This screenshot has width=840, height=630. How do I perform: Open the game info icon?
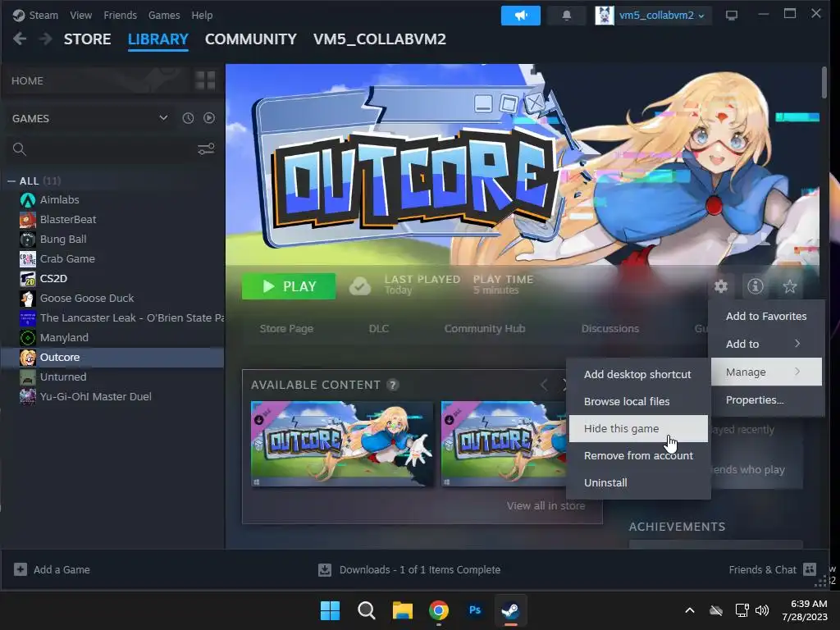point(756,286)
